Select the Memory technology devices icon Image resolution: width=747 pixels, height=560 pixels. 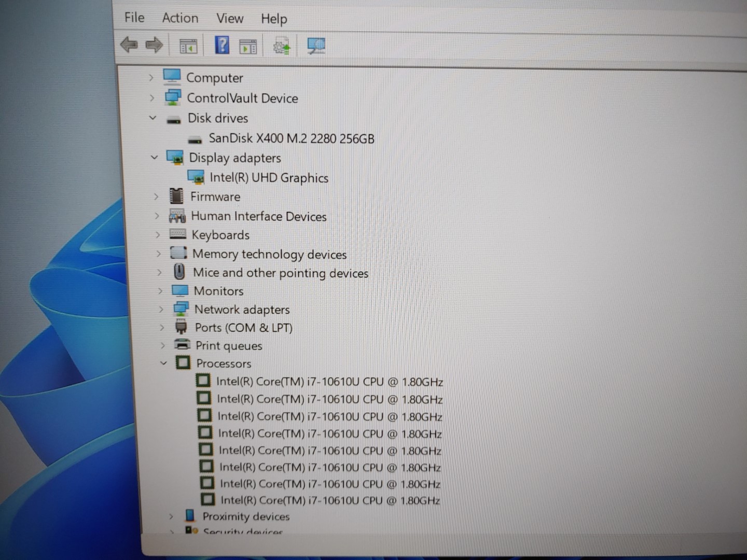click(178, 253)
